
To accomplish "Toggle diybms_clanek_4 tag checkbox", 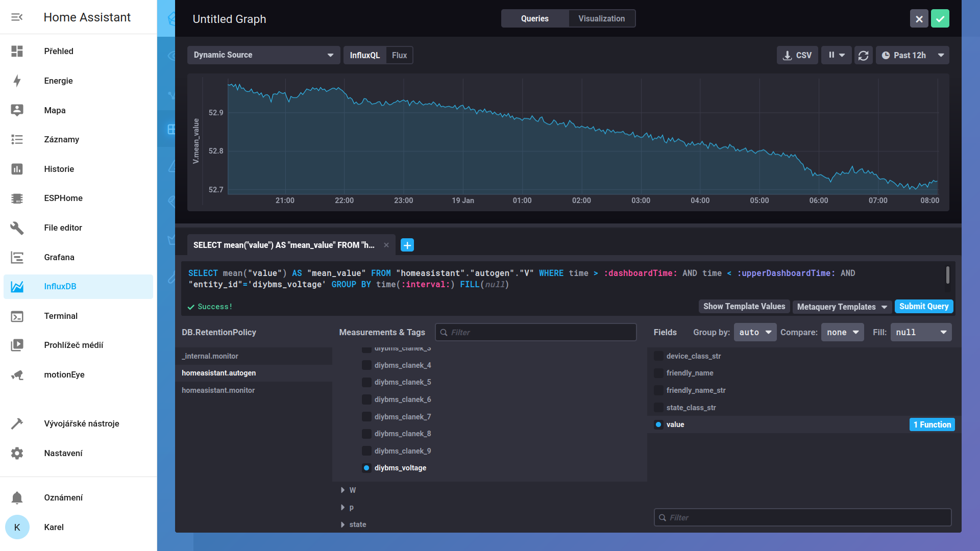I will coord(366,365).
